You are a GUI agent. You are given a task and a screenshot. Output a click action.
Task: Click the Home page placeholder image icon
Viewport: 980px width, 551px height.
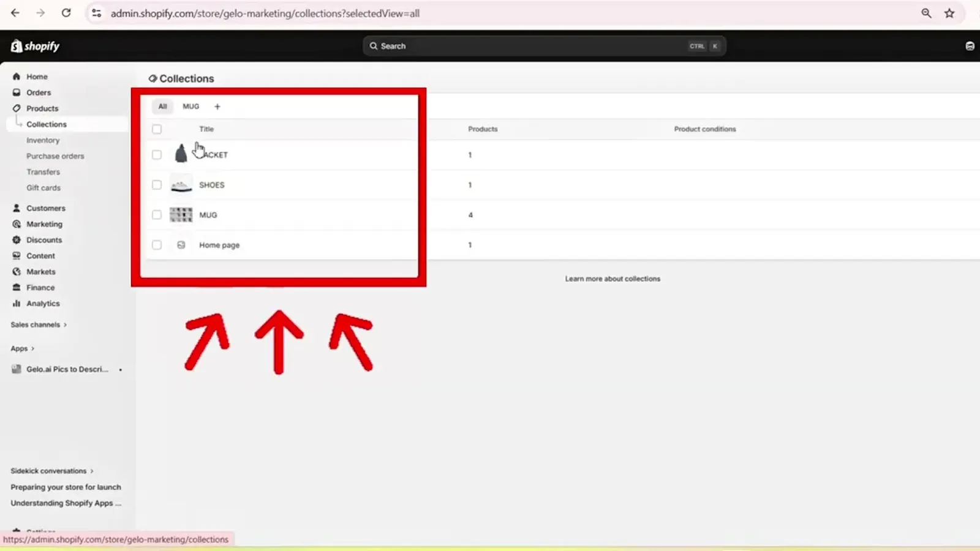[x=181, y=245]
